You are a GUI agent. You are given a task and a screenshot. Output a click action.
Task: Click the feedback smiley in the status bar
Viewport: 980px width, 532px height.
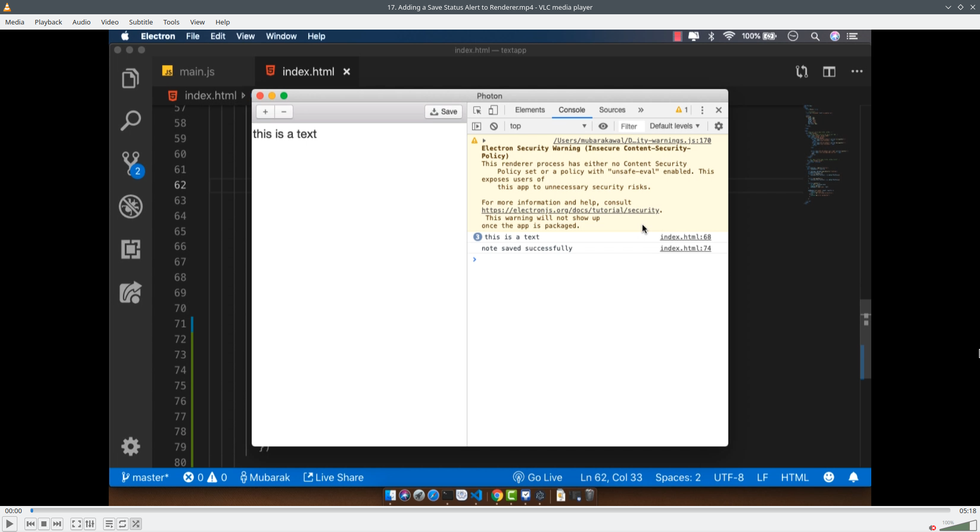(x=829, y=477)
